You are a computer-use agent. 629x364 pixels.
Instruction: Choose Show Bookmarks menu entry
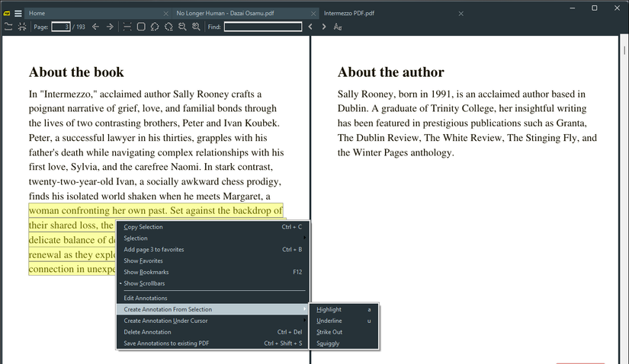coord(213,272)
